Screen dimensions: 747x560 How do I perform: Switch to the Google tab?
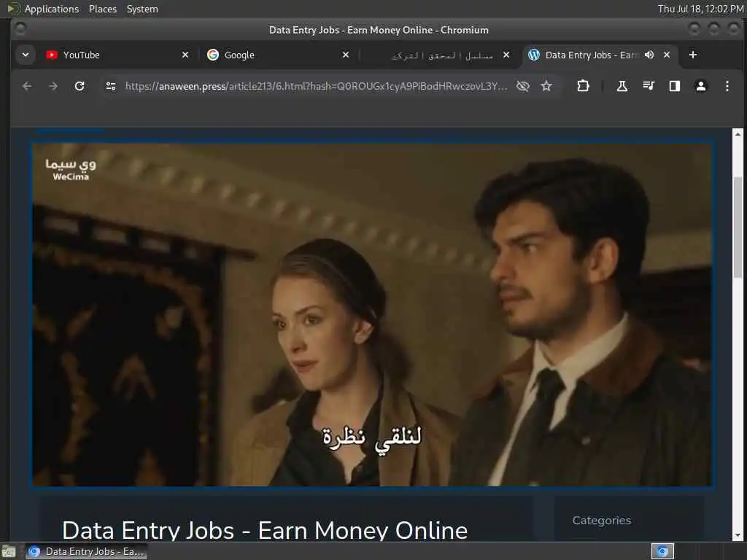[278, 55]
